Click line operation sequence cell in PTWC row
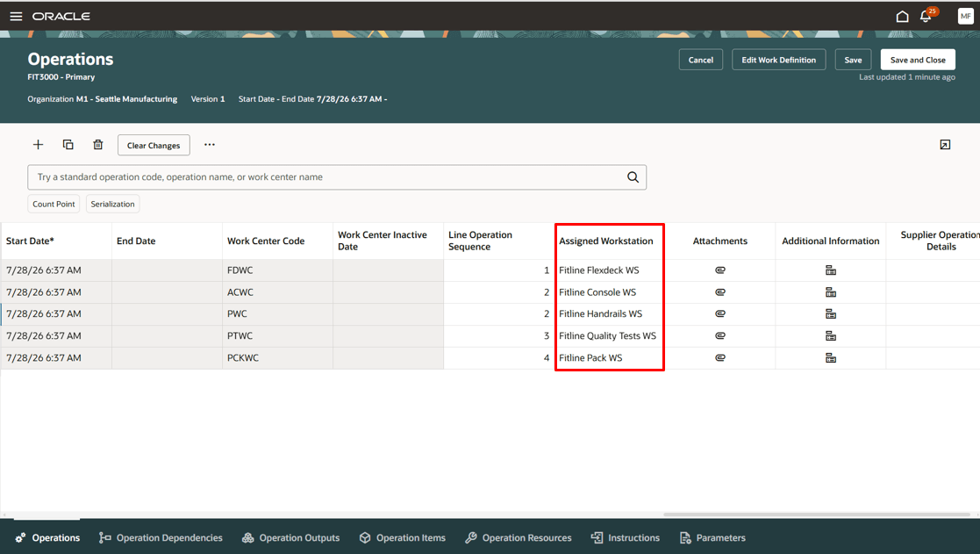Screen dimensions: 980x554 [498, 335]
